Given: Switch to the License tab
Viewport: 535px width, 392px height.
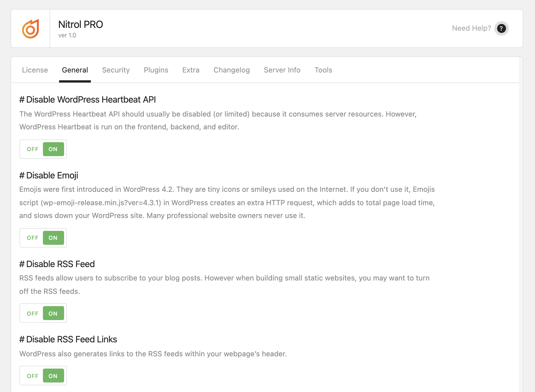Looking at the screenshot, I should click(x=35, y=70).
